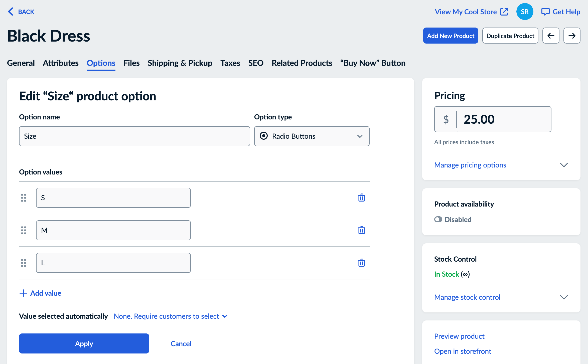Click the SR account avatar
This screenshot has width=588, height=364.
(x=525, y=12)
